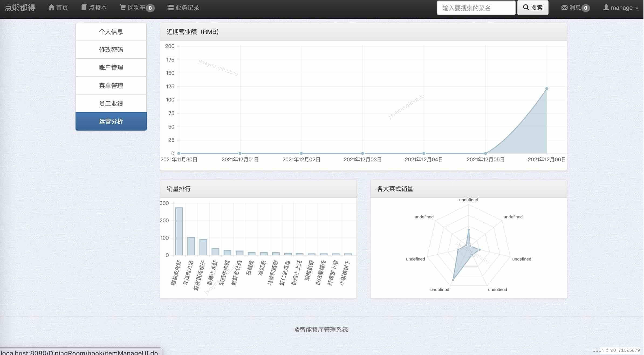Select the active 运营分析 sidebar item
The width and height of the screenshot is (644, 355).
pyautogui.click(x=111, y=121)
